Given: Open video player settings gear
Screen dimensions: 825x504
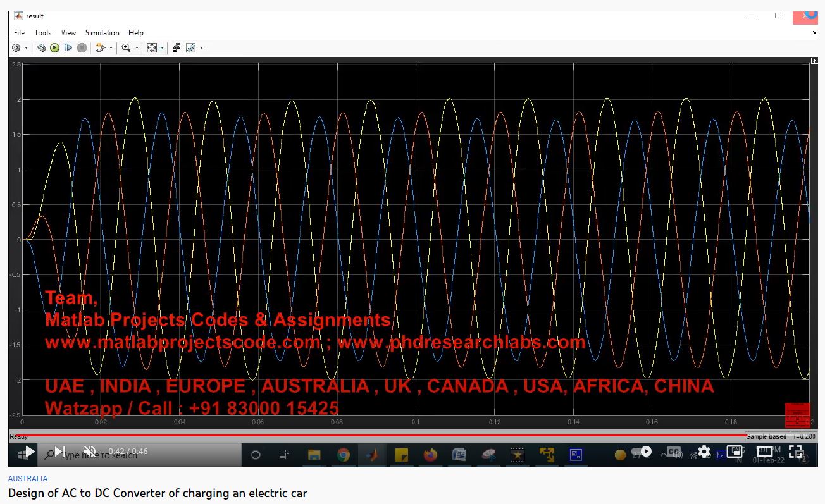Looking at the screenshot, I should [704, 452].
